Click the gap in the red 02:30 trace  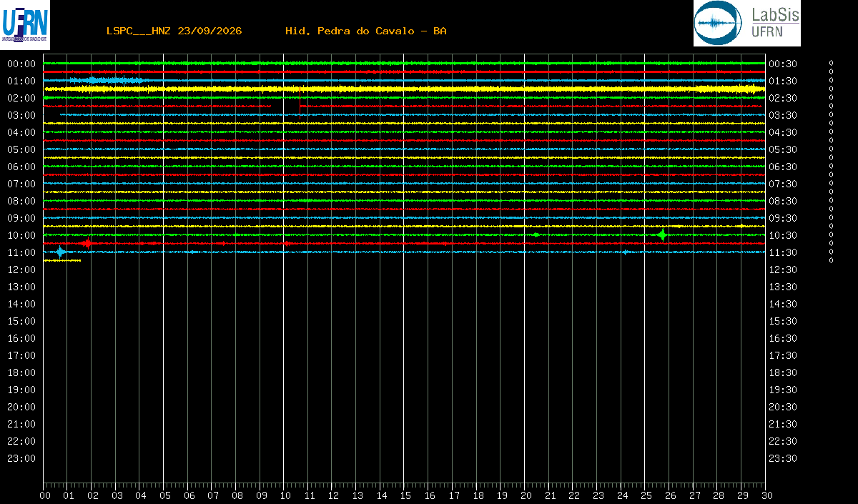[x=285, y=106]
